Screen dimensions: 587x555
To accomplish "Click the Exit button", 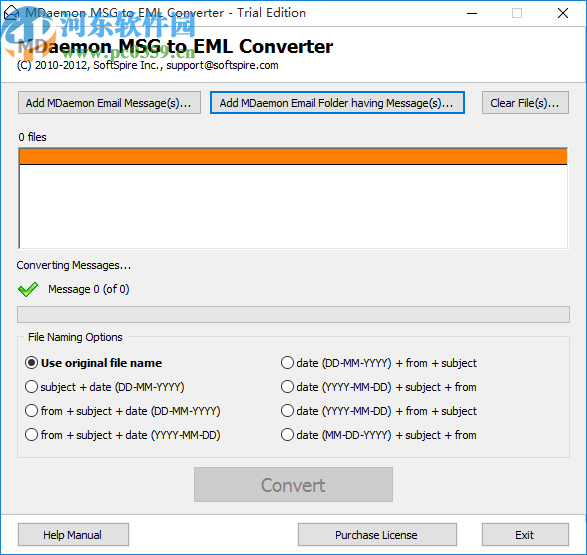I will tap(525, 535).
